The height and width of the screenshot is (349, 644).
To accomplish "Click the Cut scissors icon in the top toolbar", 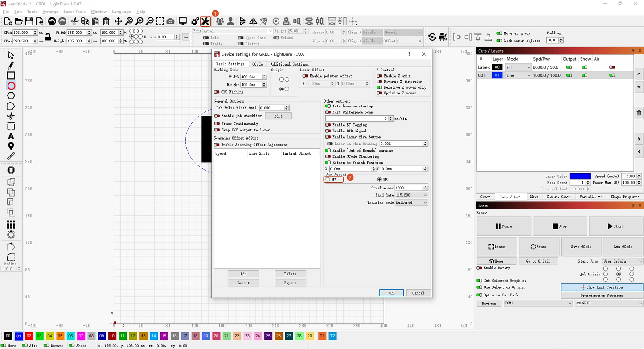I will pyautogui.click(x=74, y=21).
